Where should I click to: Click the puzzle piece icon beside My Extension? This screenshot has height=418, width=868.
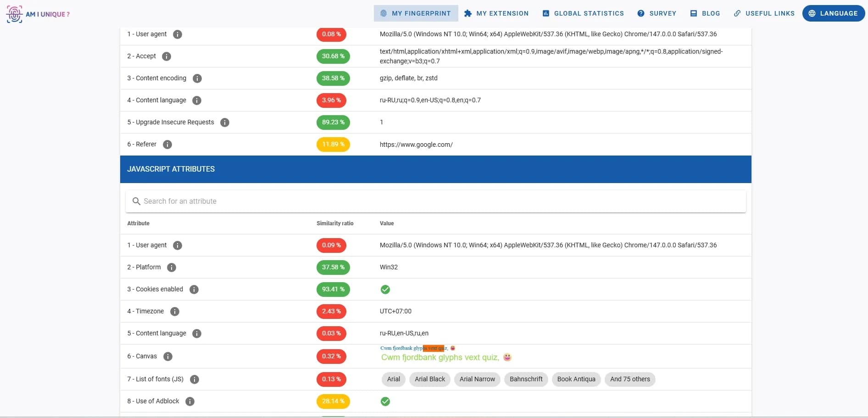pyautogui.click(x=467, y=13)
